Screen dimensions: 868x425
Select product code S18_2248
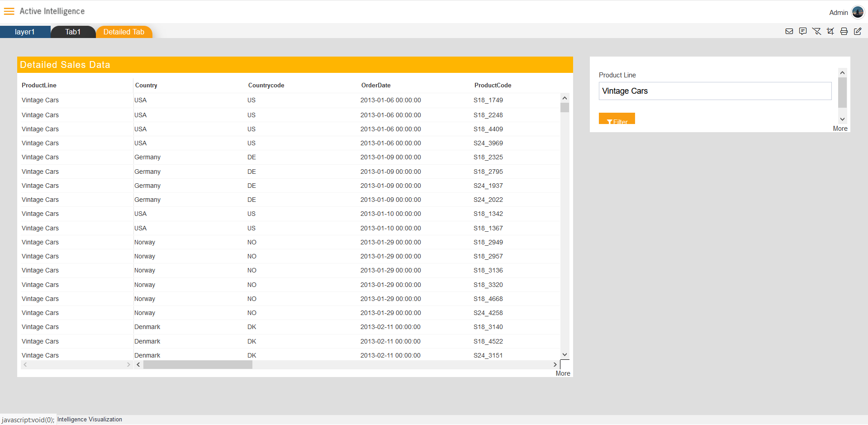click(x=488, y=115)
